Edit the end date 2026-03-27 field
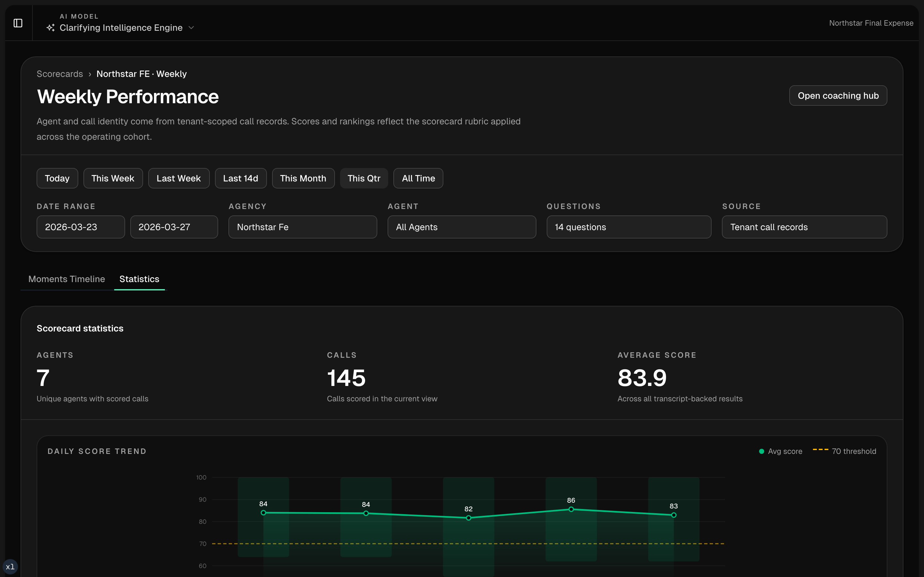The image size is (924, 577). 174,227
